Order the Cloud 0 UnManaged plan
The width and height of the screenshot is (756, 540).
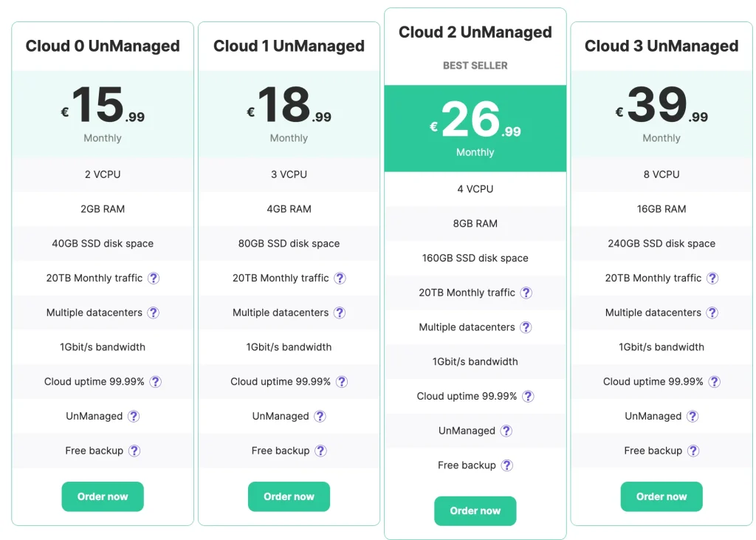102,496
